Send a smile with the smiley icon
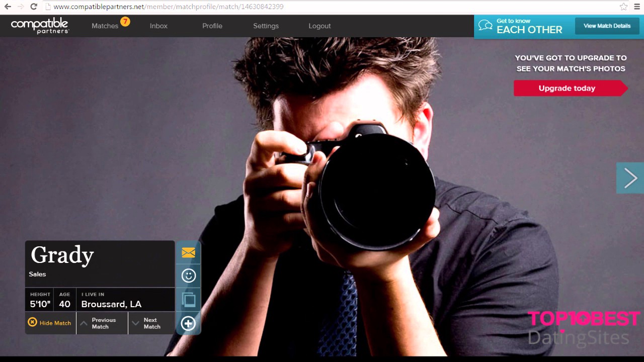Image resolution: width=644 pixels, height=362 pixels. 188,276
